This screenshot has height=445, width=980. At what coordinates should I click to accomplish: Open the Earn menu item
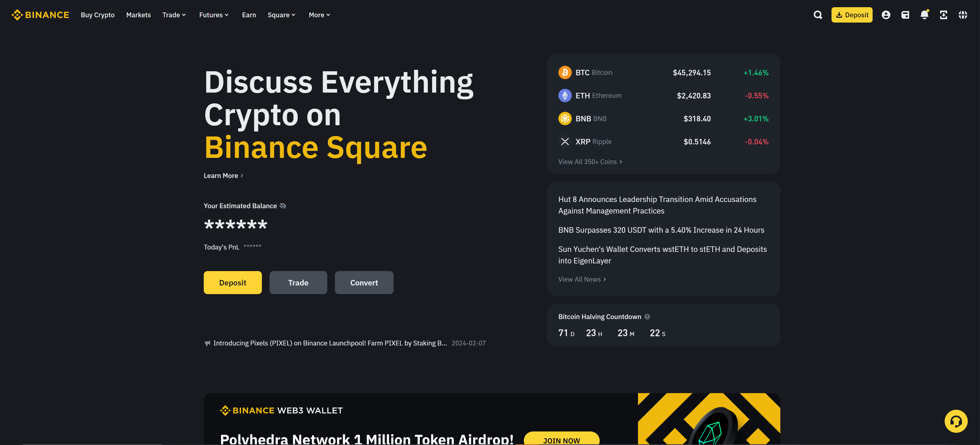point(249,15)
